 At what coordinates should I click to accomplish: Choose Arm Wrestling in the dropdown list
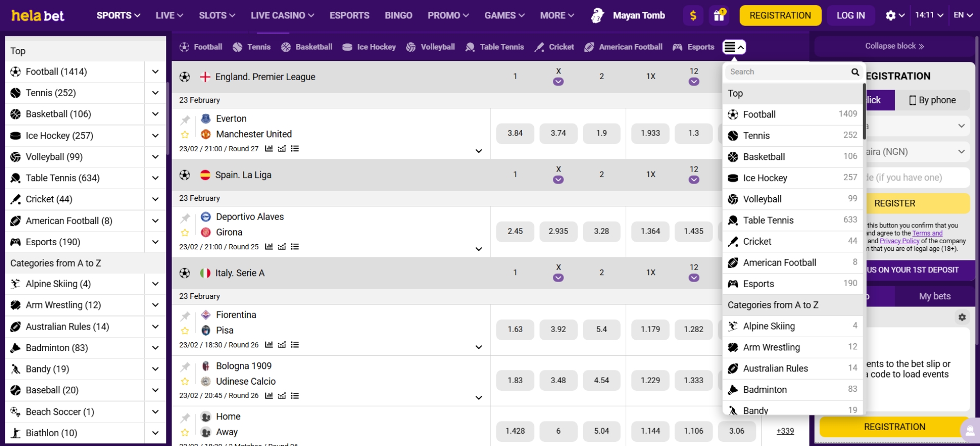pos(792,347)
